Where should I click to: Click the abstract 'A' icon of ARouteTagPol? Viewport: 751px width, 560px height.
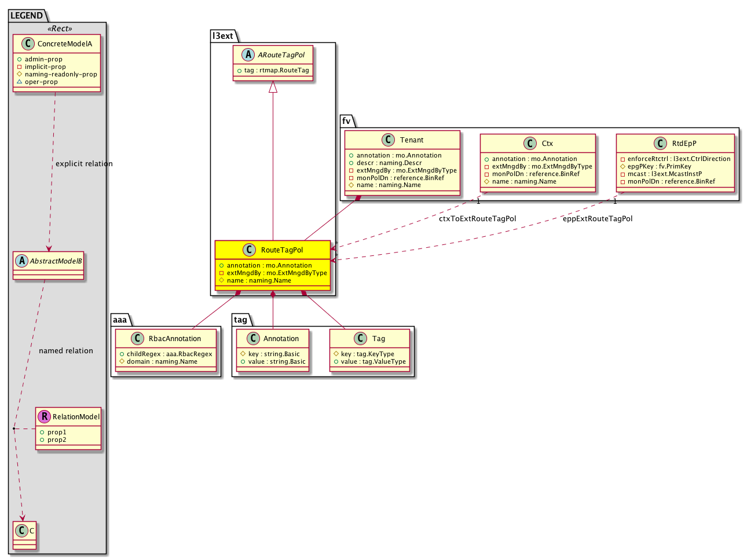[x=248, y=55]
